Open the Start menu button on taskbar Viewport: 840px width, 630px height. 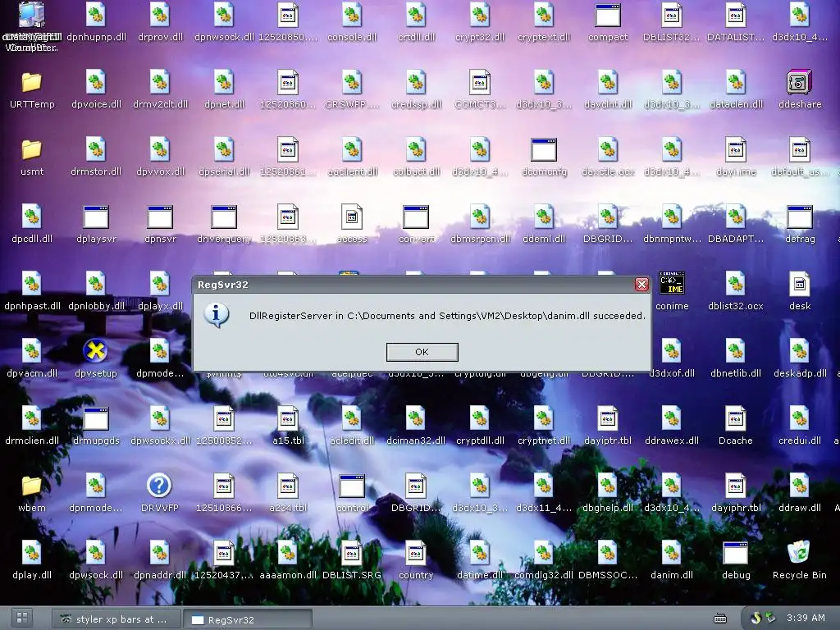tap(22, 618)
